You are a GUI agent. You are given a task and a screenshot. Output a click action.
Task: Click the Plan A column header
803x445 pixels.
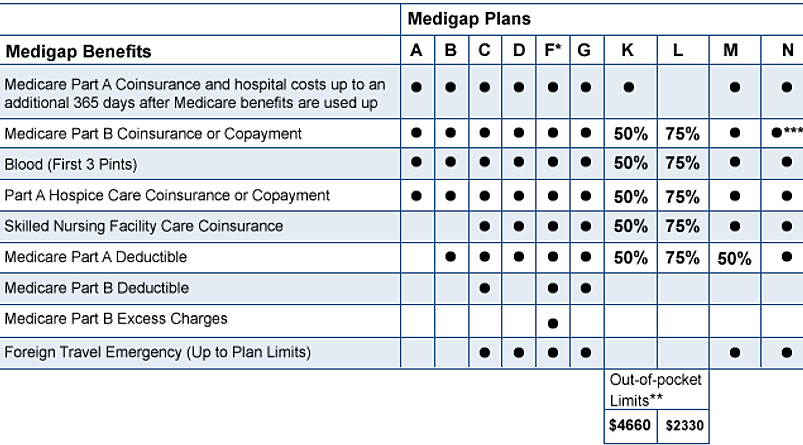(416, 50)
